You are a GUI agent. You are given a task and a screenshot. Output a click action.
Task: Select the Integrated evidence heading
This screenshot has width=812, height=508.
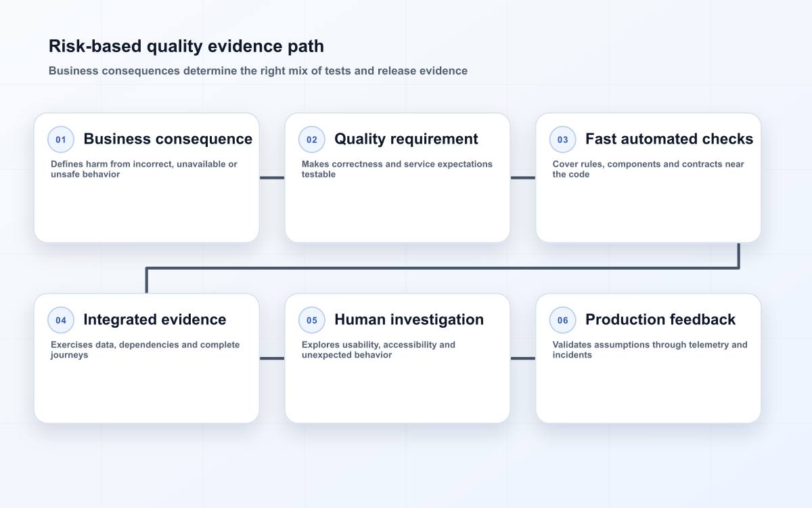tap(155, 320)
